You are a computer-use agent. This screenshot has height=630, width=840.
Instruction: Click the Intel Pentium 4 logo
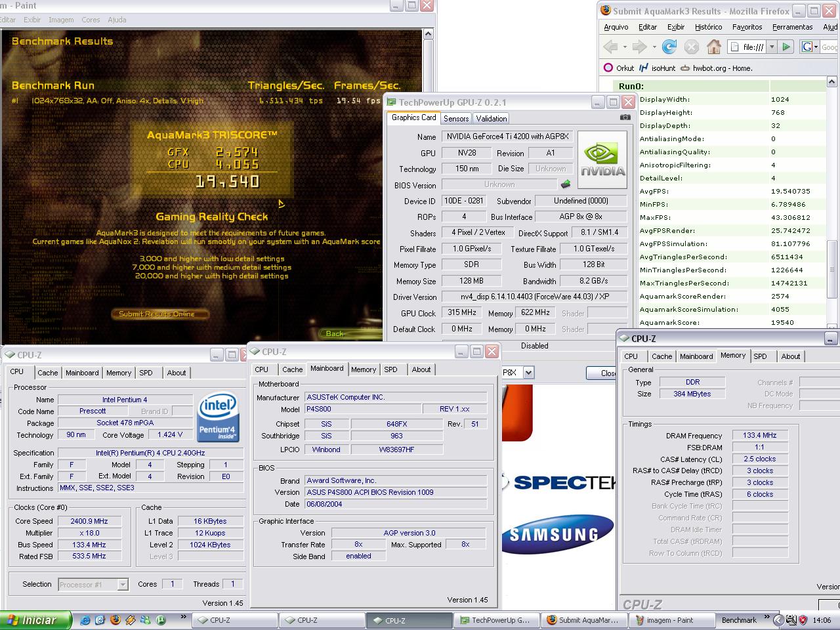point(217,416)
